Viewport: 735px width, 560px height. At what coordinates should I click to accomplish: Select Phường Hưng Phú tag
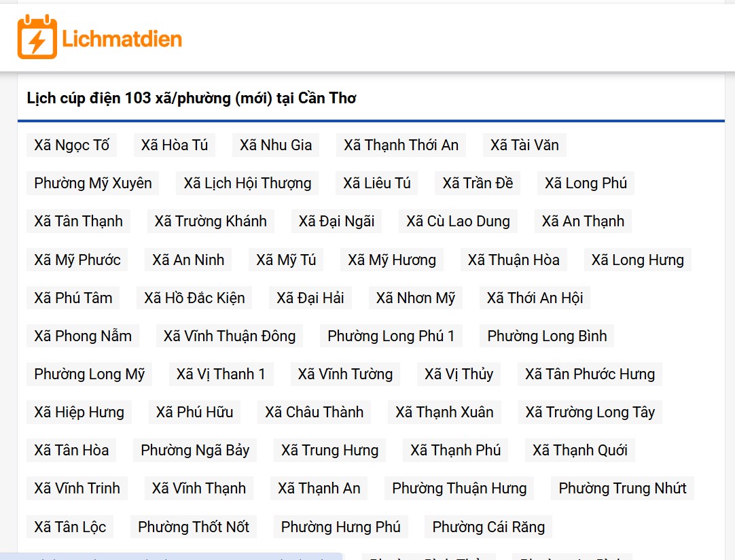point(341,527)
